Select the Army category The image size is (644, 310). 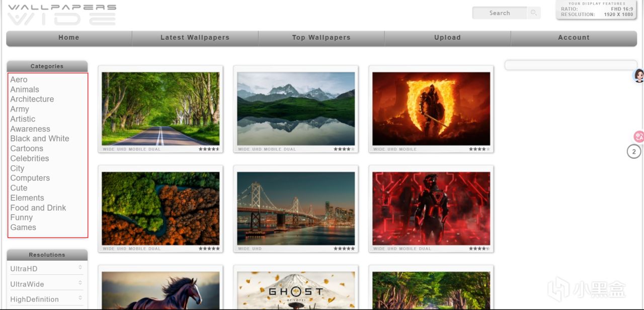20,109
